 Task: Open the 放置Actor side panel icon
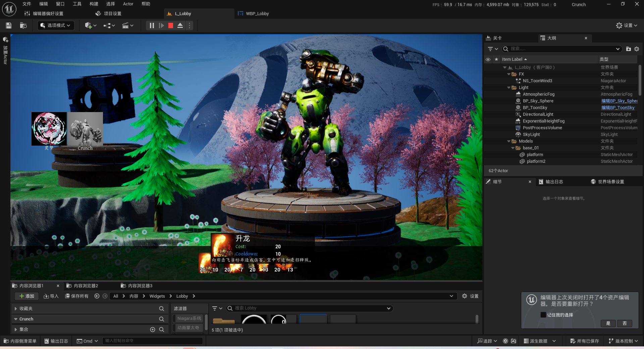tap(5, 40)
